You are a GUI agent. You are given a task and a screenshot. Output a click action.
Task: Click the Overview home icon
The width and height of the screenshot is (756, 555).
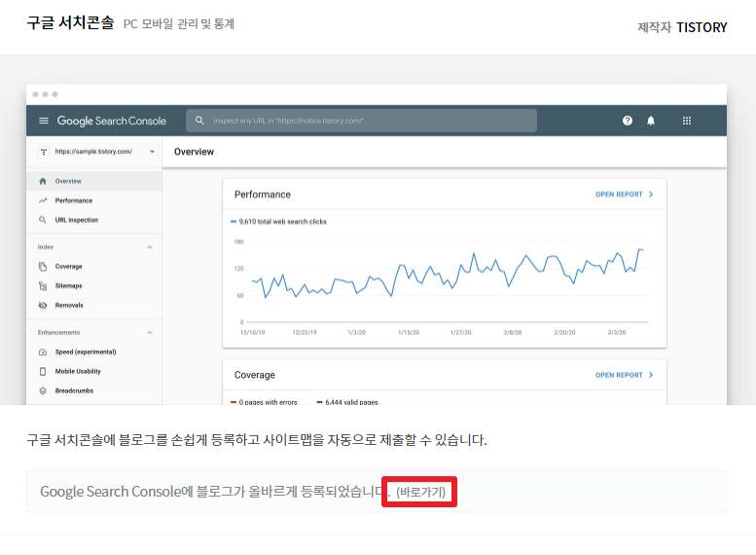click(x=43, y=181)
